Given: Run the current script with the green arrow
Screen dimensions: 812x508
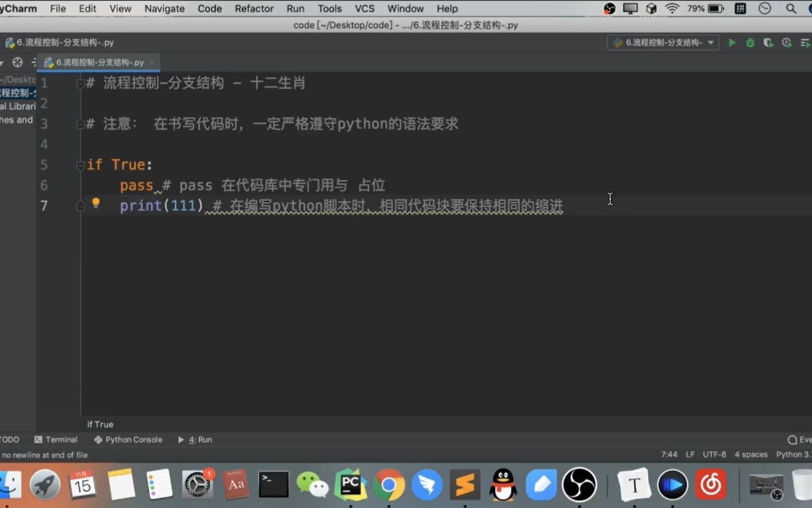Looking at the screenshot, I should [x=731, y=43].
